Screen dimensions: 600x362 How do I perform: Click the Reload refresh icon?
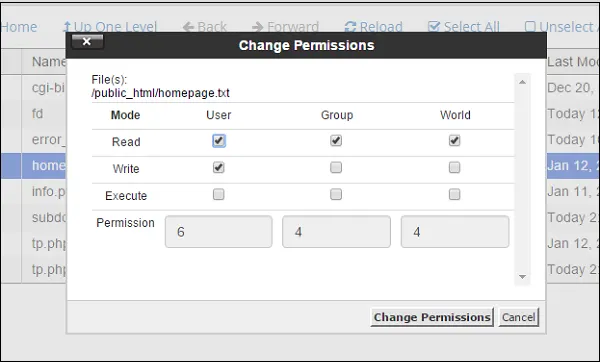(350, 27)
